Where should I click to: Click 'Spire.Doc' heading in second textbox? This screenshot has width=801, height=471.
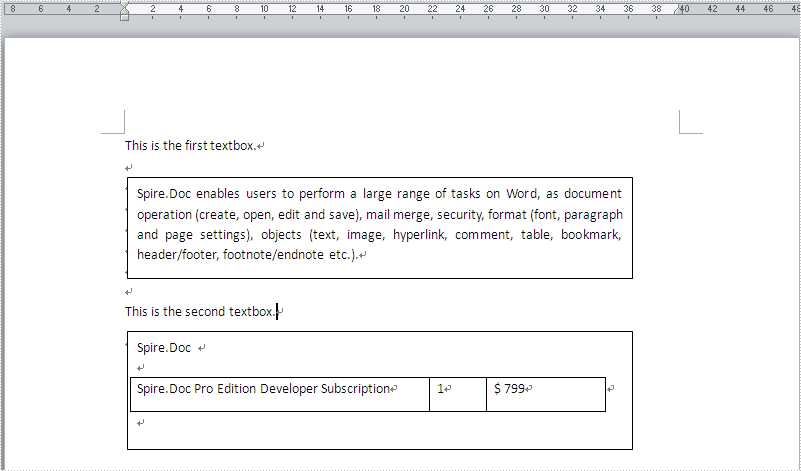(163, 348)
